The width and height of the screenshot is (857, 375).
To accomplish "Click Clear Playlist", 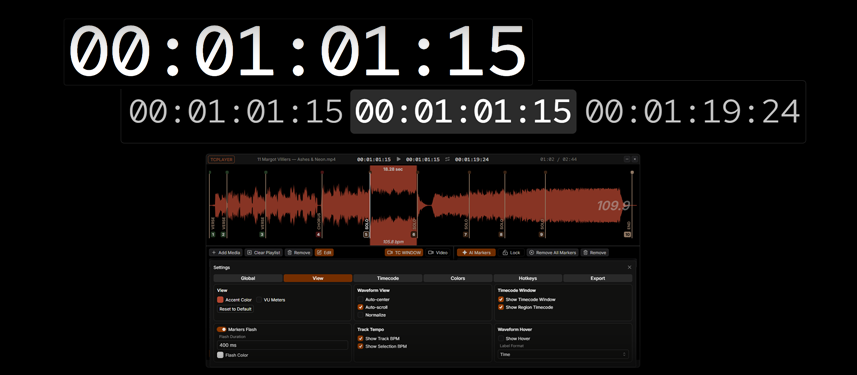I will (x=263, y=253).
